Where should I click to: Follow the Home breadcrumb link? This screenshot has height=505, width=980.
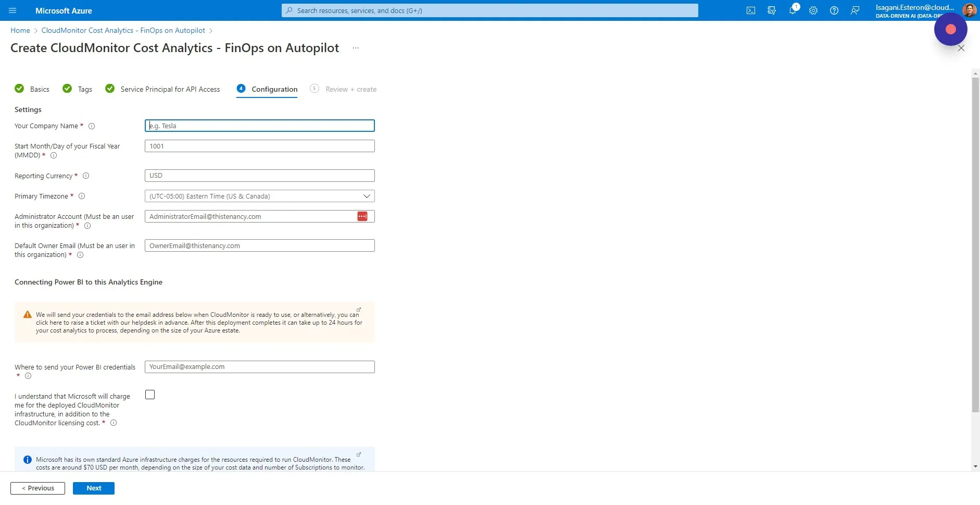[x=20, y=31]
